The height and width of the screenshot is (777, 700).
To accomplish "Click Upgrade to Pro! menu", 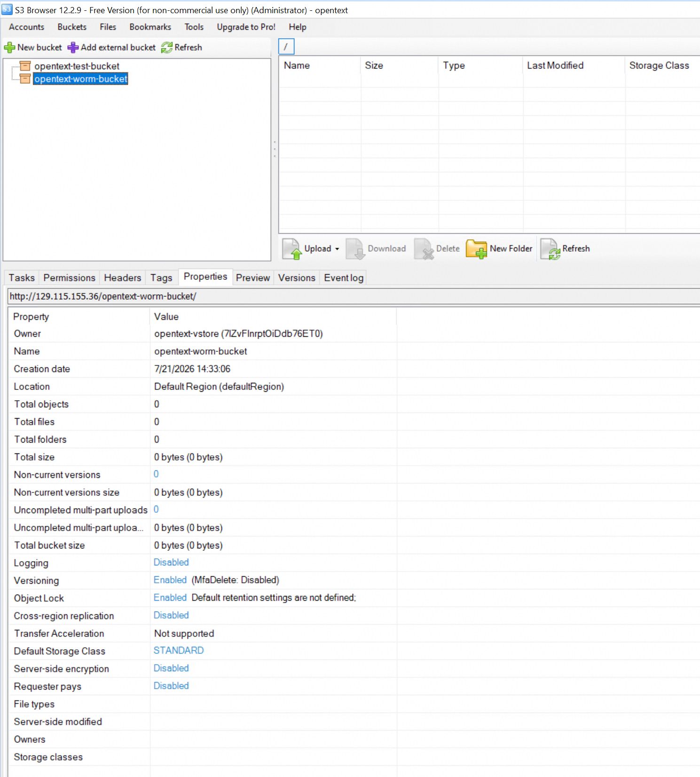I will tap(246, 27).
